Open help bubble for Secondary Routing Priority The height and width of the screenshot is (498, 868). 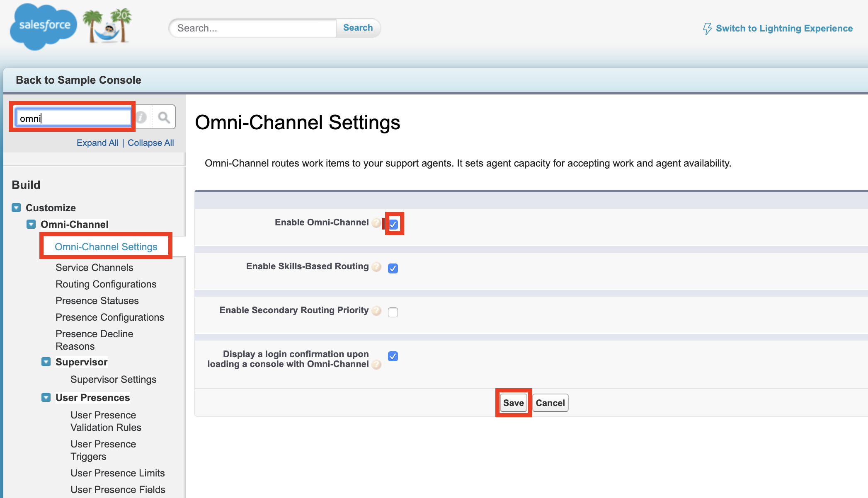pos(376,311)
